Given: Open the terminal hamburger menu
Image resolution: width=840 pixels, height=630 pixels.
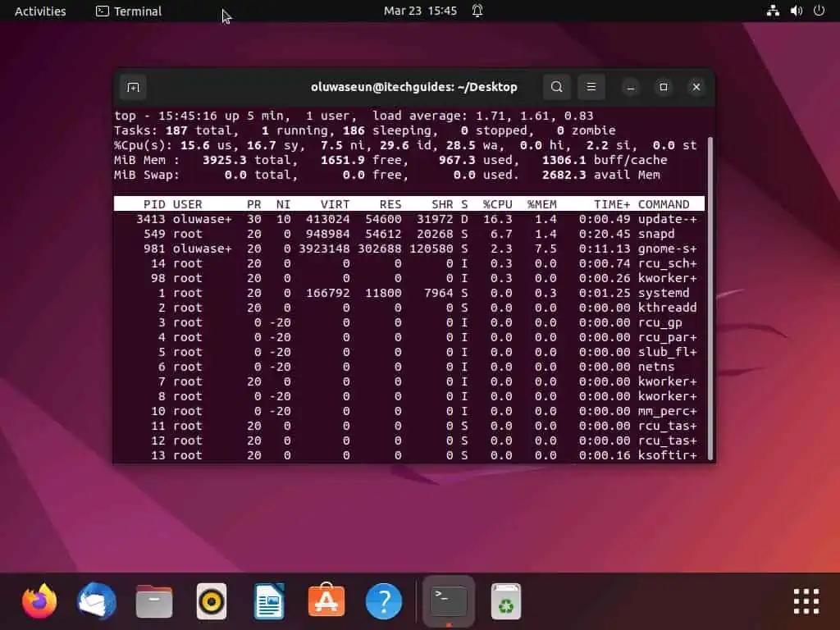Looking at the screenshot, I should pyautogui.click(x=591, y=87).
